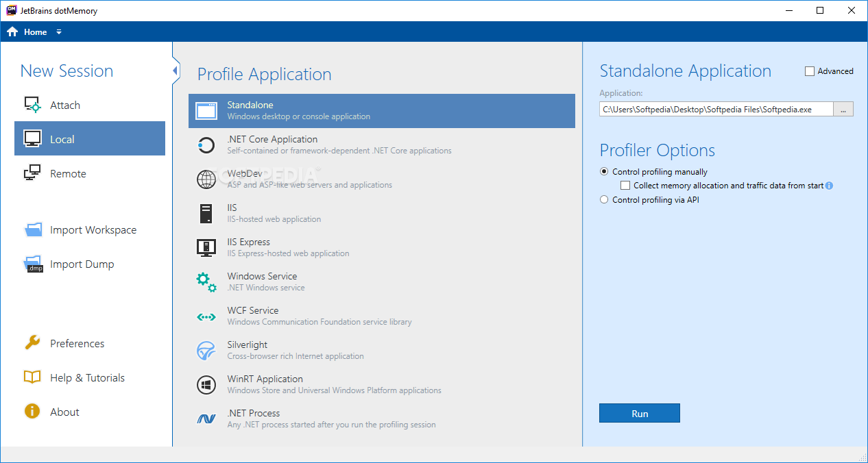Click the info icon beside Collect memory allocation
This screenshot has width=868, height=463.
830,186
